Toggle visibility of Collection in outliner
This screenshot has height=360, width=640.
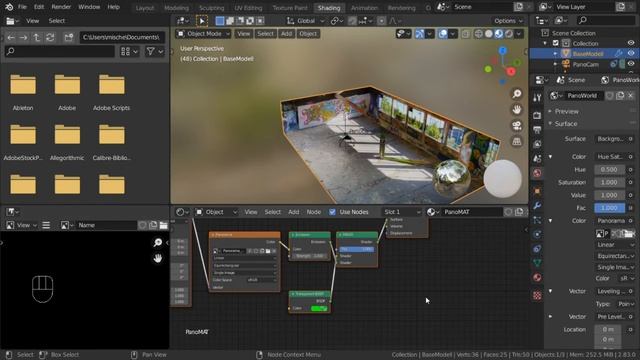pos(631,43)
